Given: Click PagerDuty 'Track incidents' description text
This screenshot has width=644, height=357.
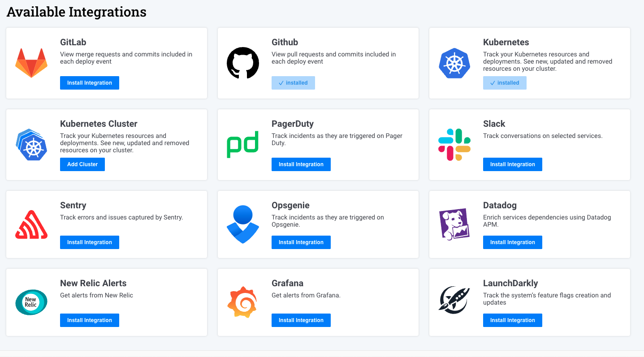Looking at the screenshot, I should pos(337,139).
